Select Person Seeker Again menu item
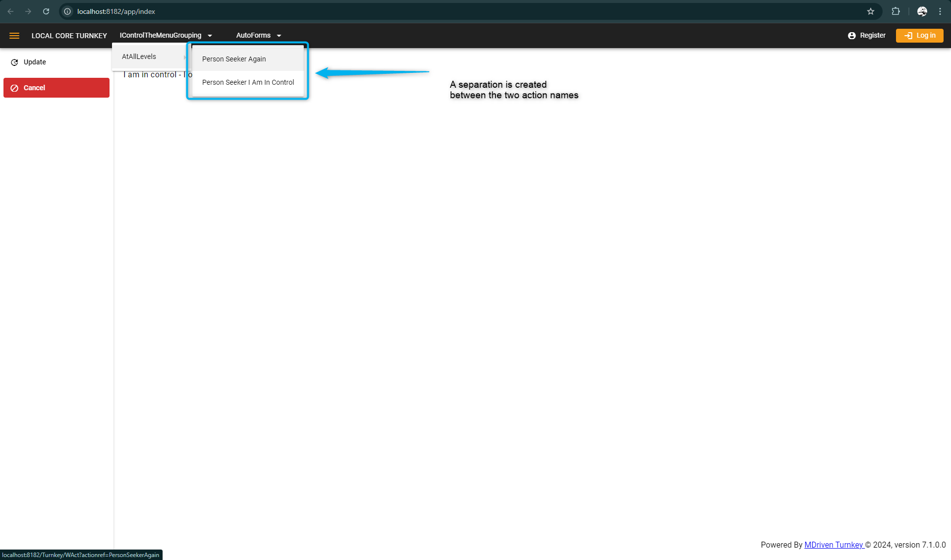This screenshot has width=951, height=560. 234,59
